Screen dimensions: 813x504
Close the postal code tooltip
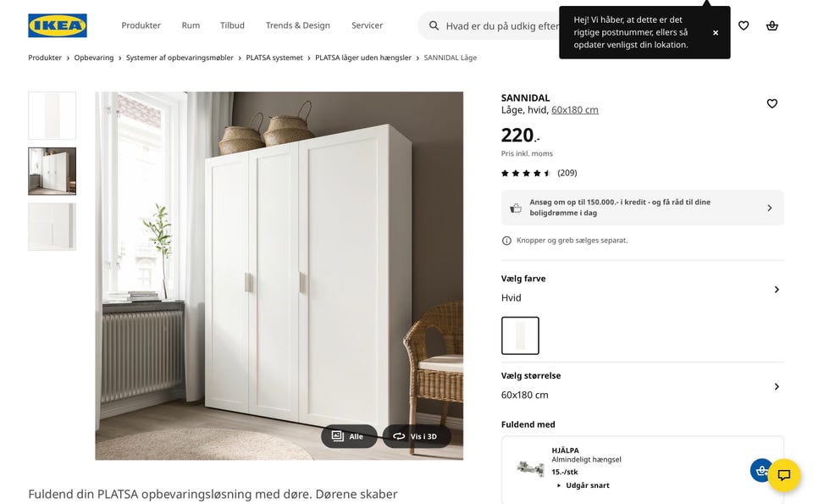(716, 33)
